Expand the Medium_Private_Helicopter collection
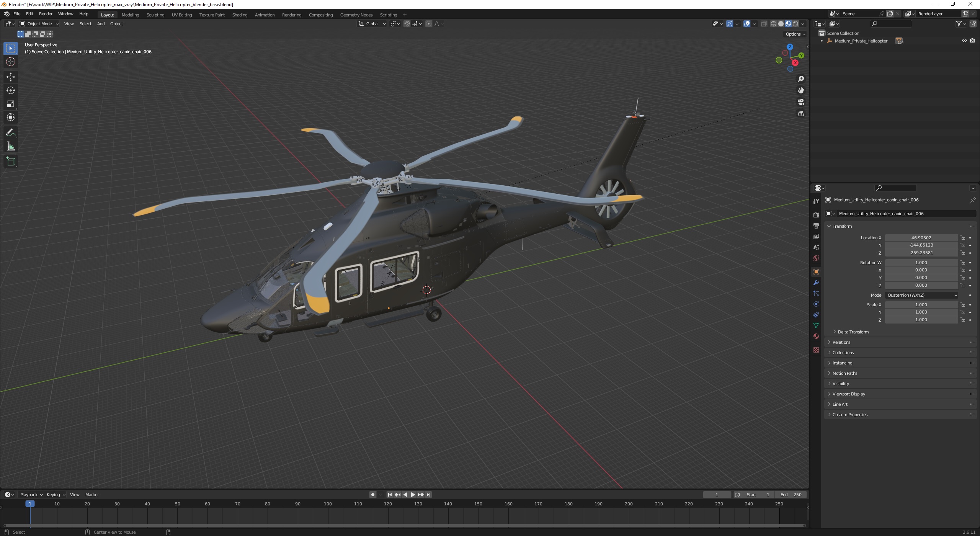 822,41
